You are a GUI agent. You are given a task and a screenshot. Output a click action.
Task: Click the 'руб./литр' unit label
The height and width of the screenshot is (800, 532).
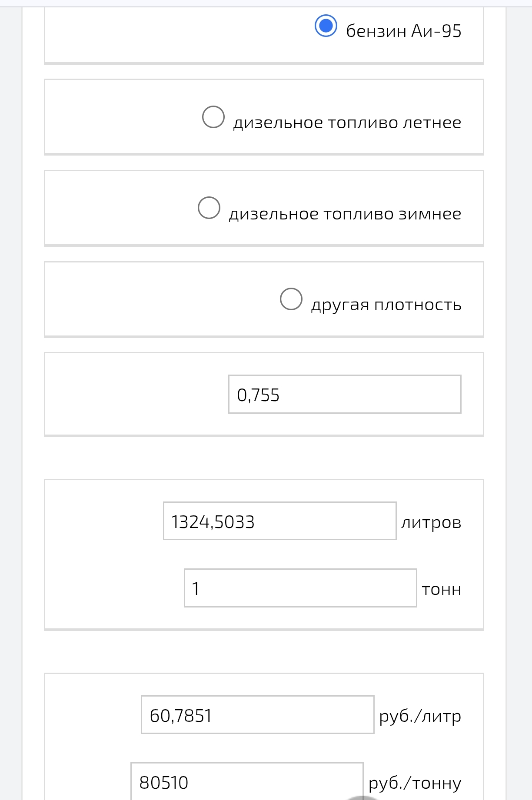[420, 716]
